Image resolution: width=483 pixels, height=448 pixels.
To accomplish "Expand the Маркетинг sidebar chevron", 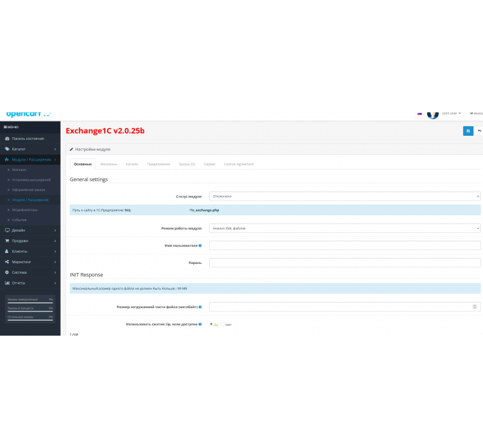I will 55,262.
